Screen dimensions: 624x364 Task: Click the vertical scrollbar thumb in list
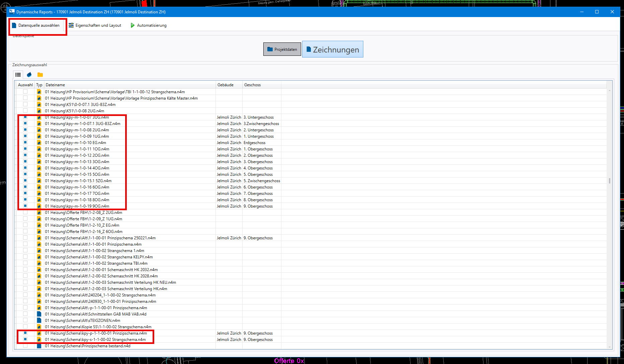pos(609,181)
